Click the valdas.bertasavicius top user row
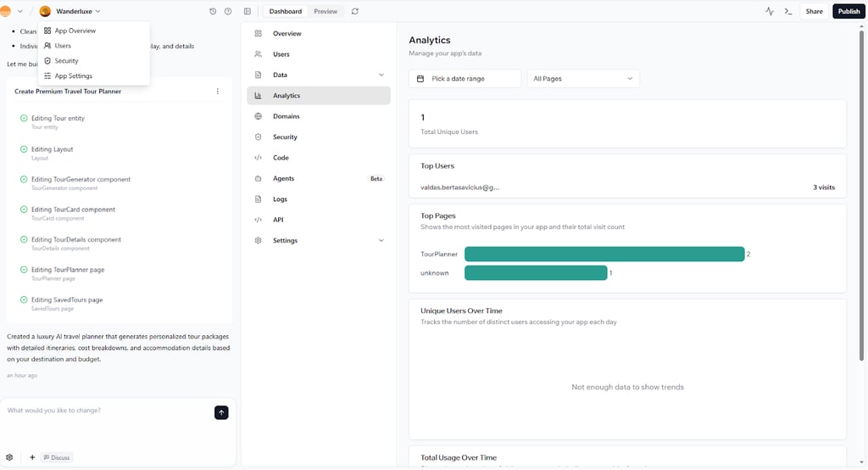The height and width of the screenshot is (470, 868). pos(627,187)
